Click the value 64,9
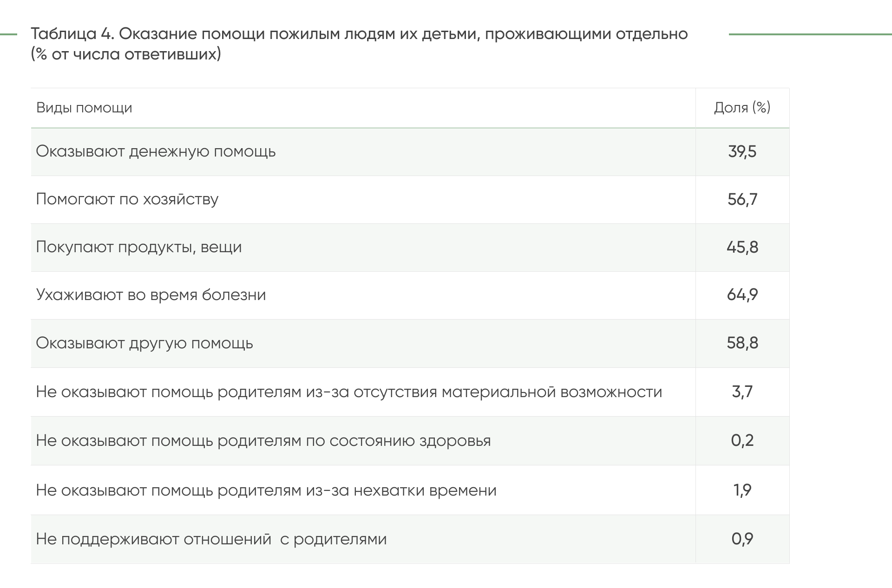This screenshot has width=892, height=588. coord(742,294)
